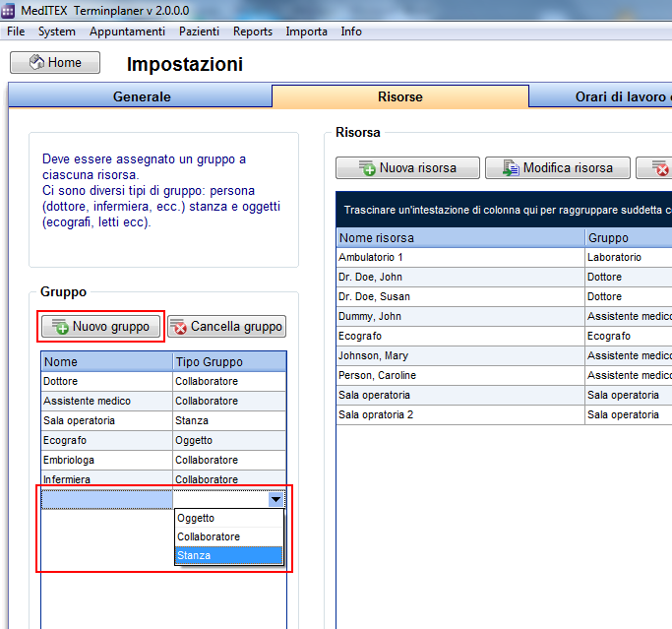672x629 pixels.
Task: Choose Oggetto from the dropdown list
Action: (229, 518)
